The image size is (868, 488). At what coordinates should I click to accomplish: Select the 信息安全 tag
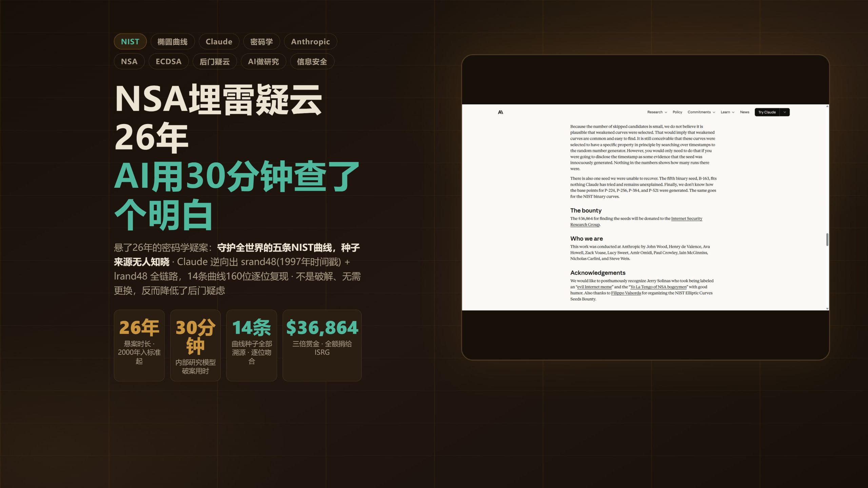312,61
